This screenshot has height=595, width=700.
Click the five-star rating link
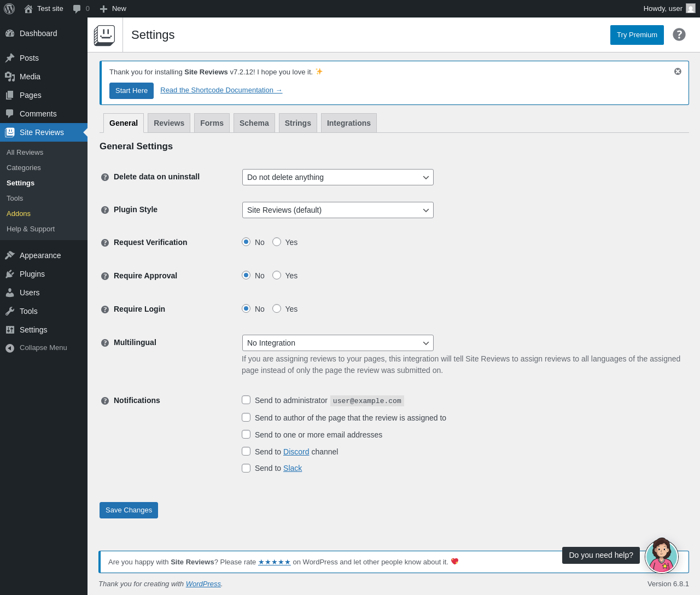pyautogui.click(x=275, y=562)
